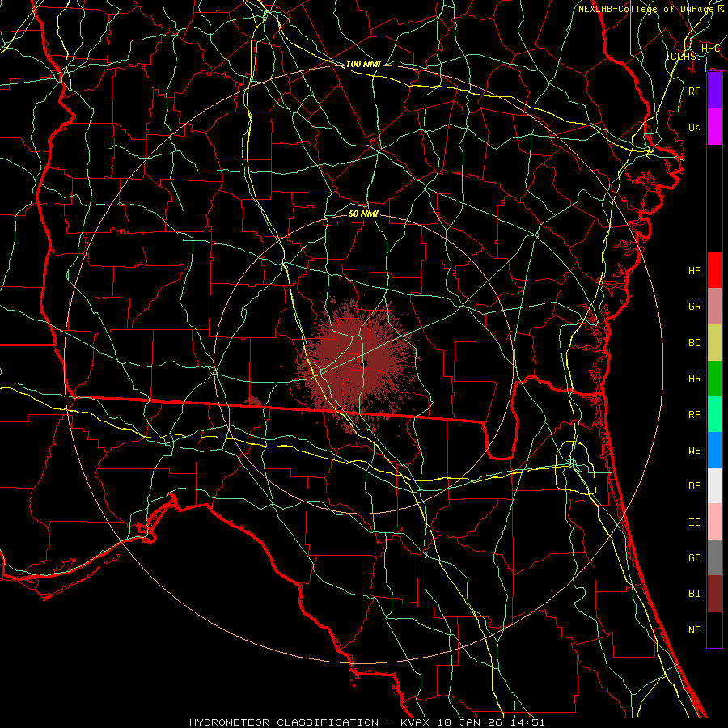This screenshot has height=728, width=728.
Task: Click the GC legend label
Action: (x=695, y=557)
